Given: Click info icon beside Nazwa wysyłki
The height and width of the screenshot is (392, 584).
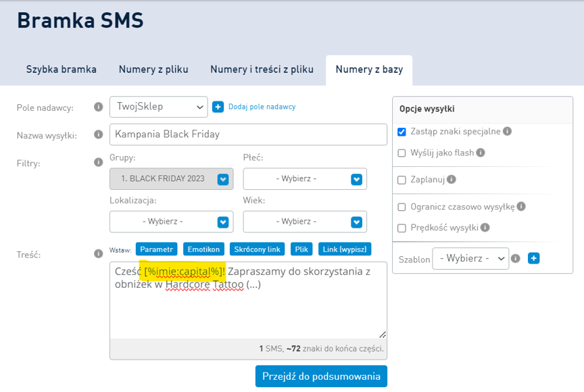Looking at the screenshot, I should click(98, 134).
